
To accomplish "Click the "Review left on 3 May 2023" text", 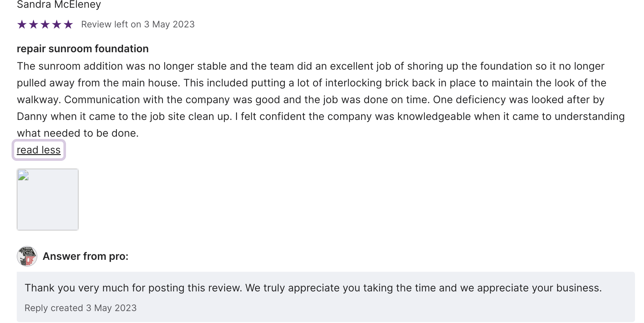I will [138, 24].
